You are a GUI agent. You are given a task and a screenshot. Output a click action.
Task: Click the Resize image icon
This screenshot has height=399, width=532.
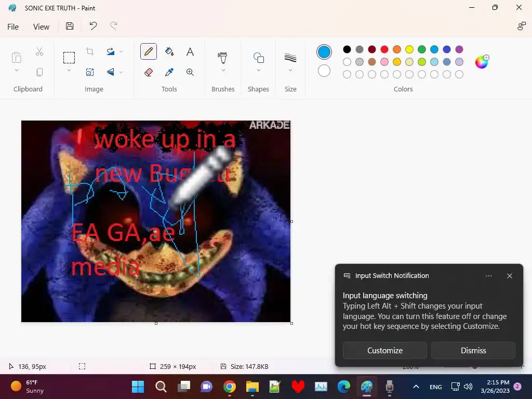[90, 72]
